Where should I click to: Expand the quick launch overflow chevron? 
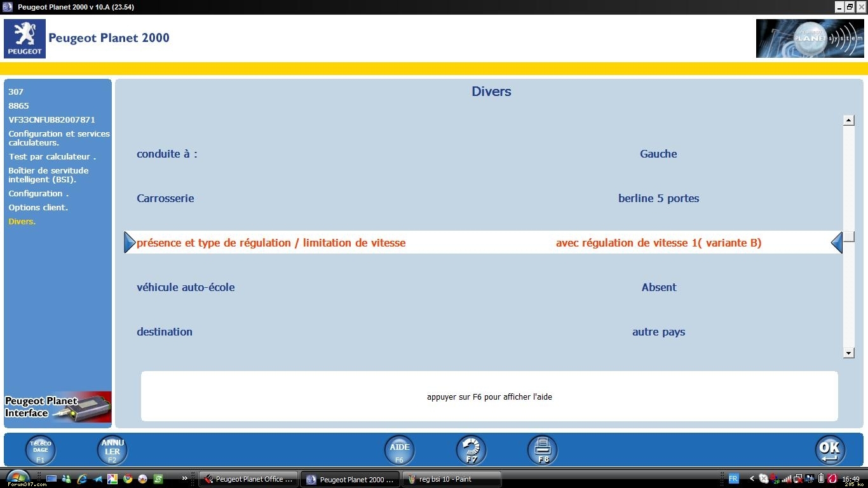click(185, 478)
